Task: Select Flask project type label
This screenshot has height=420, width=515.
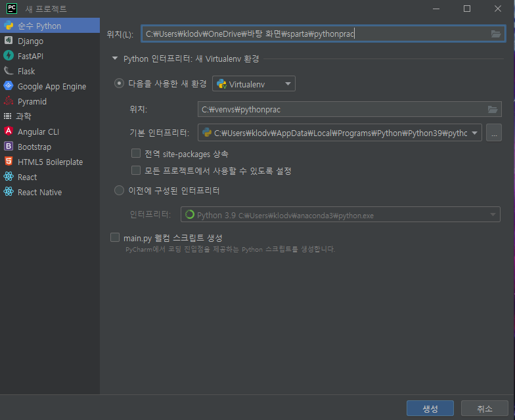Action: pyautogui.click(x=26, y=71)
